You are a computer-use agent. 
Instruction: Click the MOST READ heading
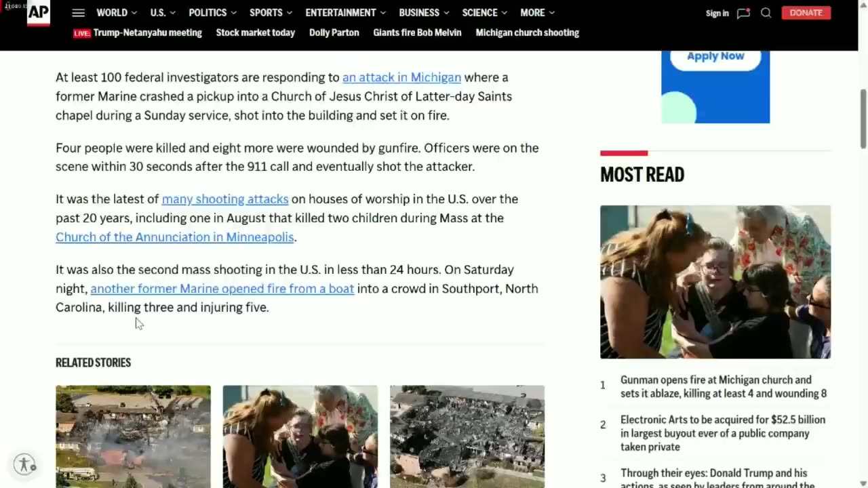[x=642, y=175]
